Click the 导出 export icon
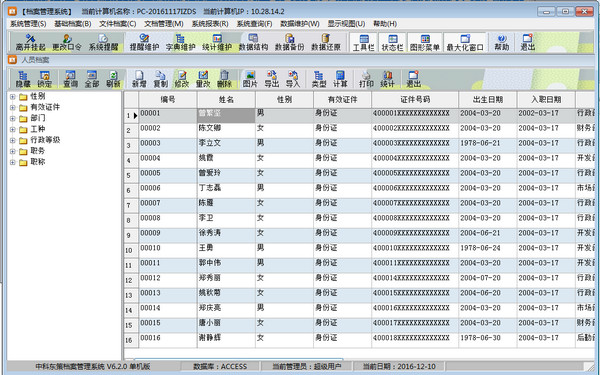 click(272, 79)
